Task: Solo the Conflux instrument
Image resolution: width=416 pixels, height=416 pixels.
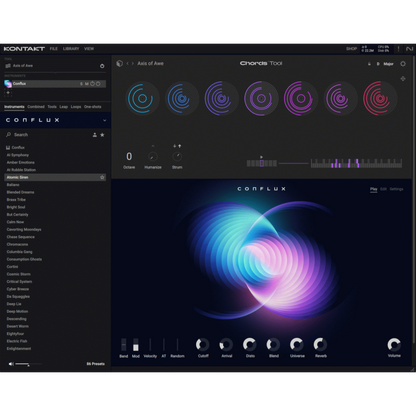Action: pyautogui.click(x=81, y=84)
